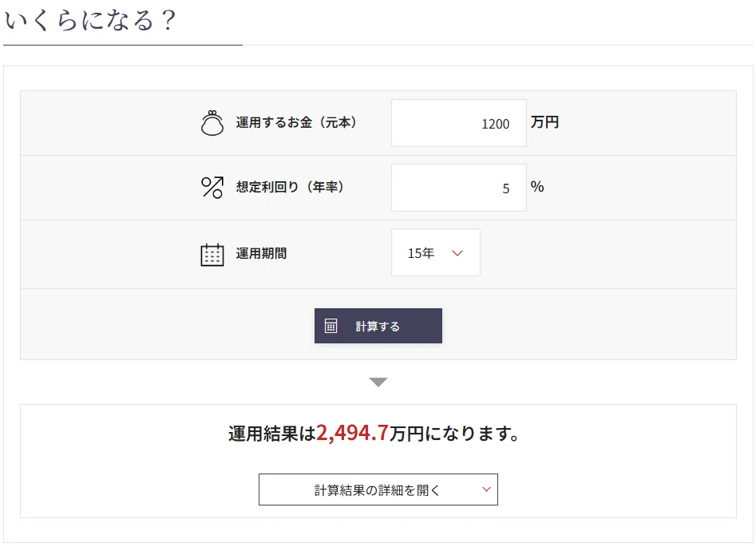
Task: Focus the 元本 input field showing 1200
Action: [x=458, y=123]
